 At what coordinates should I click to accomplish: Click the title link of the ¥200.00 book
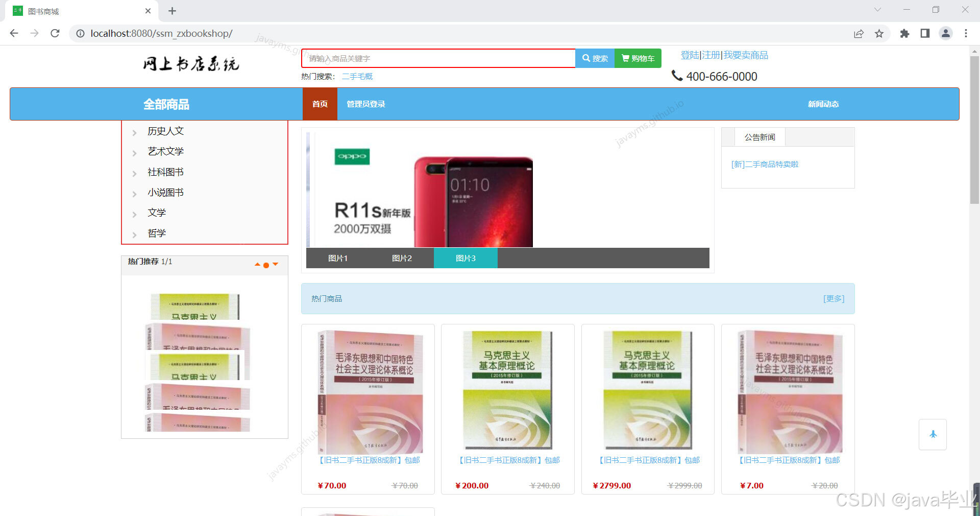click(x=508, y=460)
